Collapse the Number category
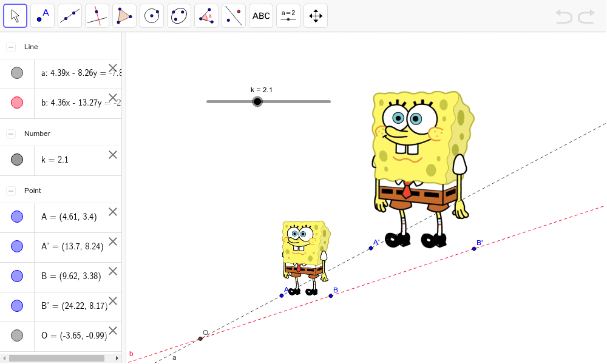This screenshot has width=607, height=364. 11,134
